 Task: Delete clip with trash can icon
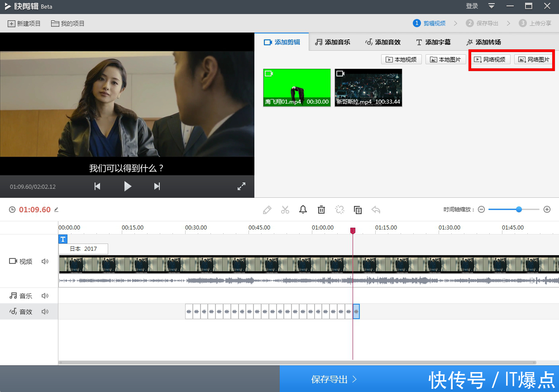321,210
